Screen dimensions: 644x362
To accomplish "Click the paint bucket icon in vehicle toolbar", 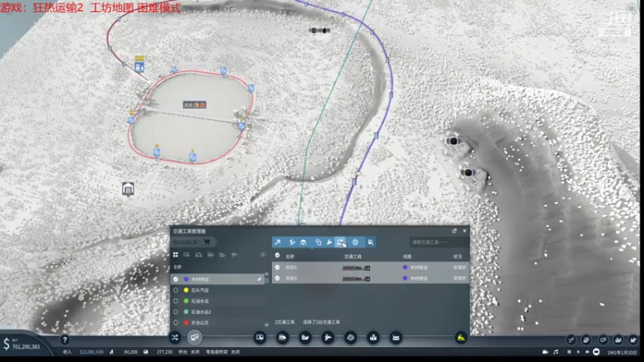I will (370, 242).
